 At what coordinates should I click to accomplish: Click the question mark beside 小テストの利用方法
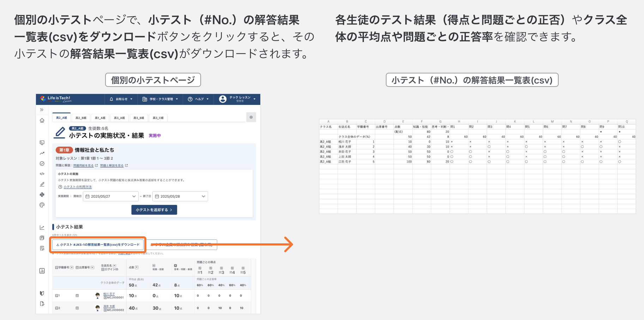60,187
